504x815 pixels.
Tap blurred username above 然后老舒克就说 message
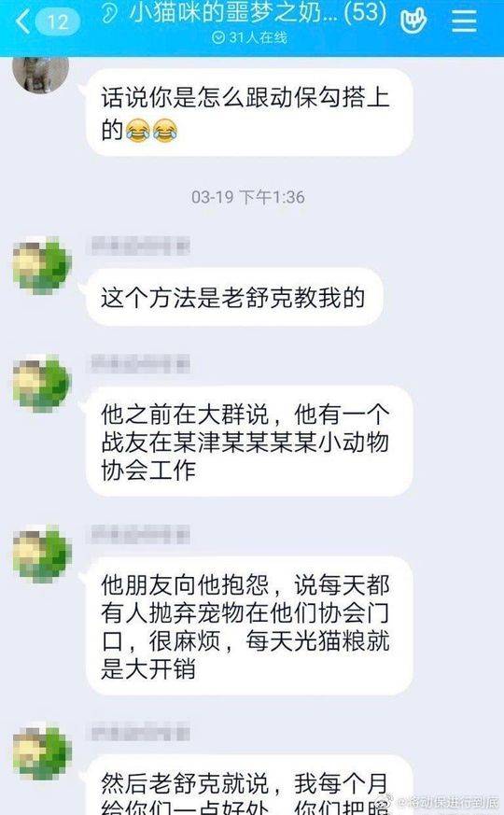140,733
